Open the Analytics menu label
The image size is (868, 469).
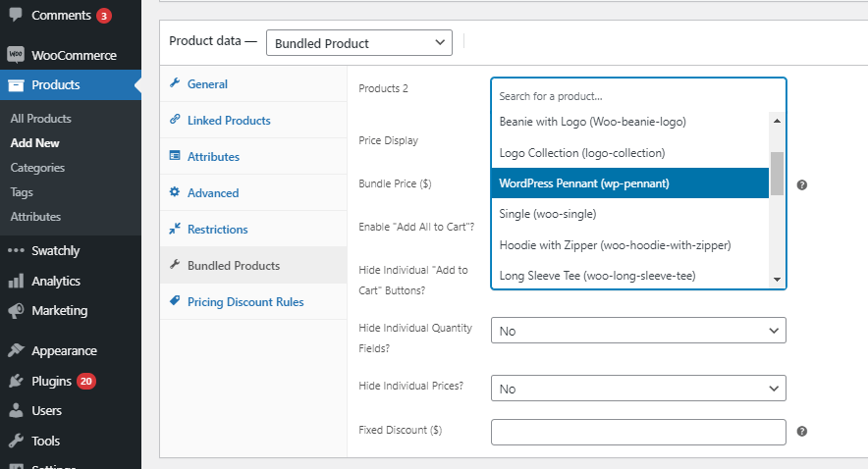pos(56,281)
